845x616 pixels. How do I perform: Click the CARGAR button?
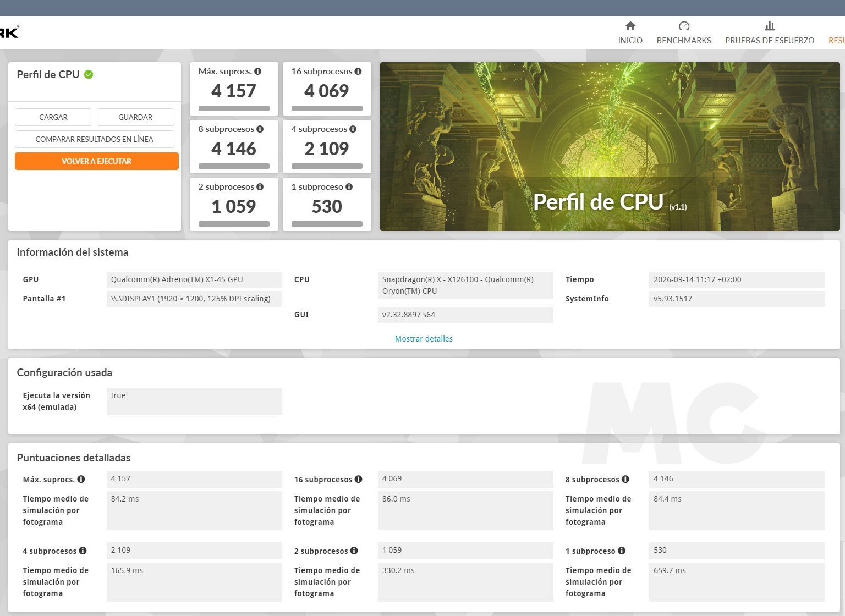(x=53, y=117)
